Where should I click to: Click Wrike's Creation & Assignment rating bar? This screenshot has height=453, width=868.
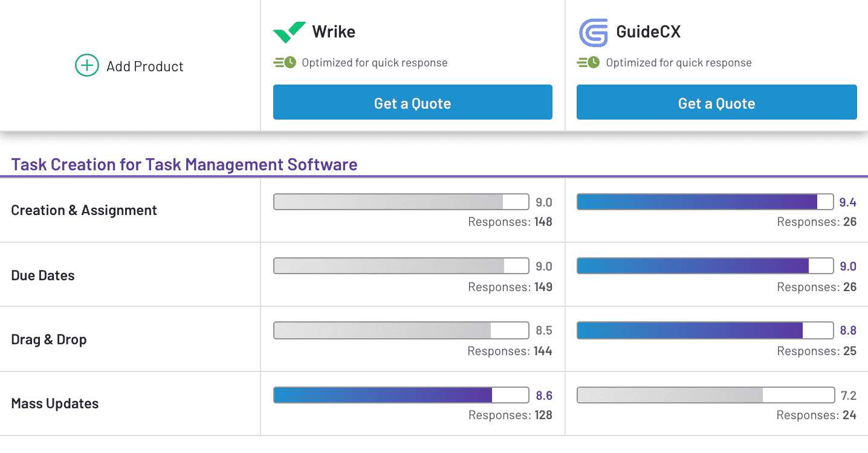click(401, 202)
